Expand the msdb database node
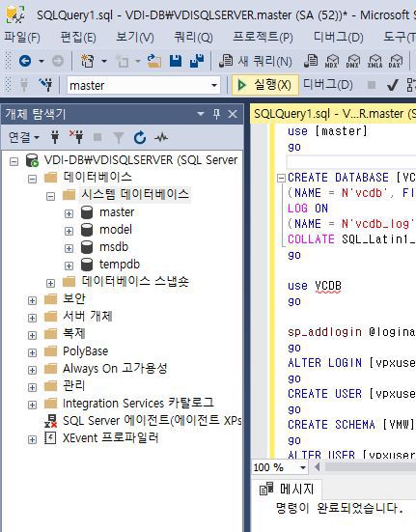416x532 pixels. 69,248
